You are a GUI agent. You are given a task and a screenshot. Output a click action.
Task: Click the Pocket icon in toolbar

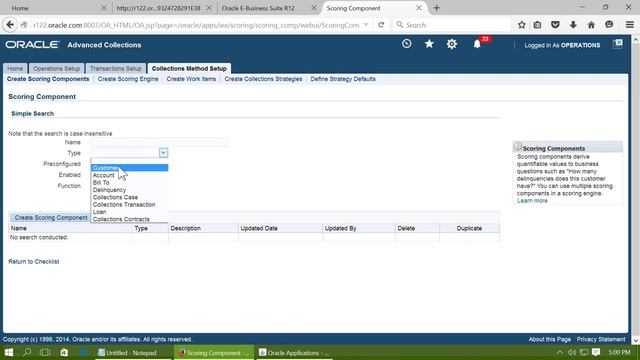[555, 25]
